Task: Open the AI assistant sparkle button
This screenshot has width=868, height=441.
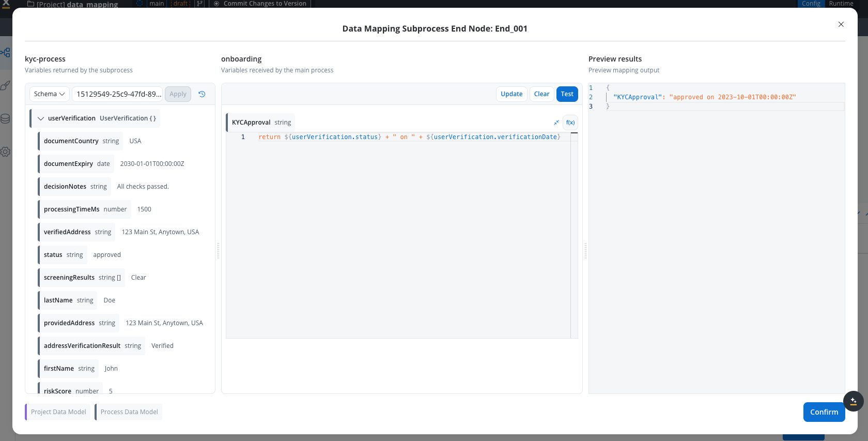Action: [x=853, y=401]
